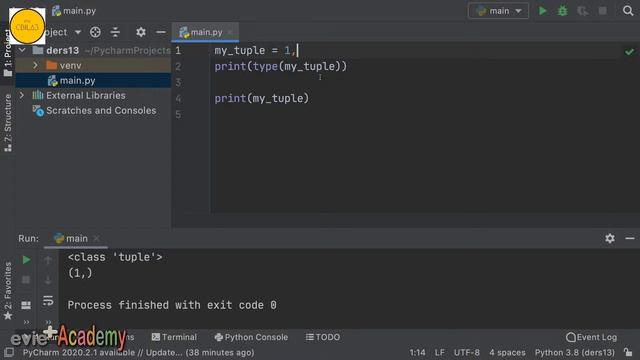640x360 pixels.
Task: Toggle soft-wrap icon in Run panel
Action: click(48, 301)
